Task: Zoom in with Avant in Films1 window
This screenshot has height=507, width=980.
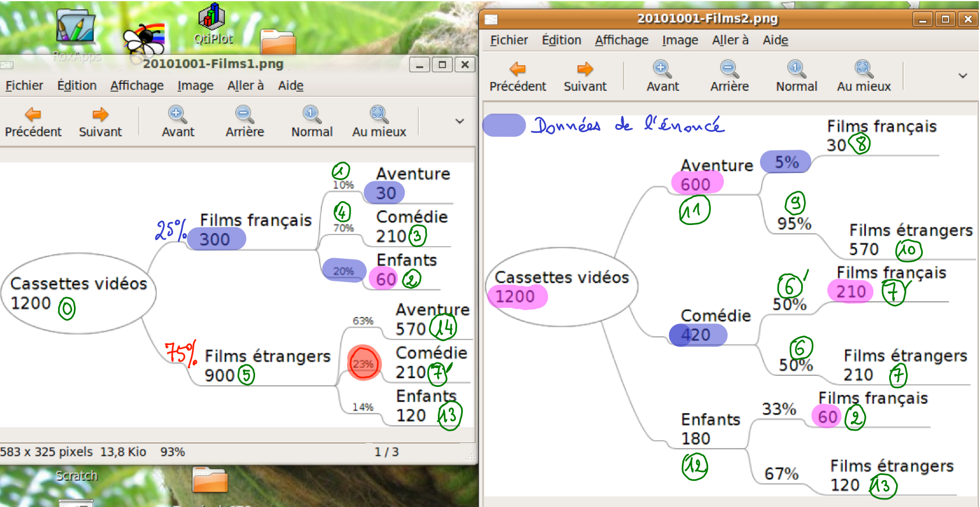Action: pos(178,115)
